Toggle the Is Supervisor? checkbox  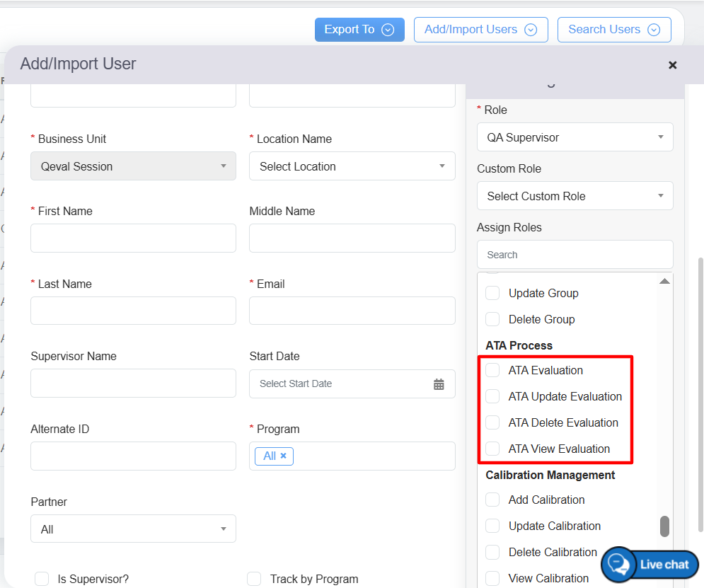click(42, 579)
